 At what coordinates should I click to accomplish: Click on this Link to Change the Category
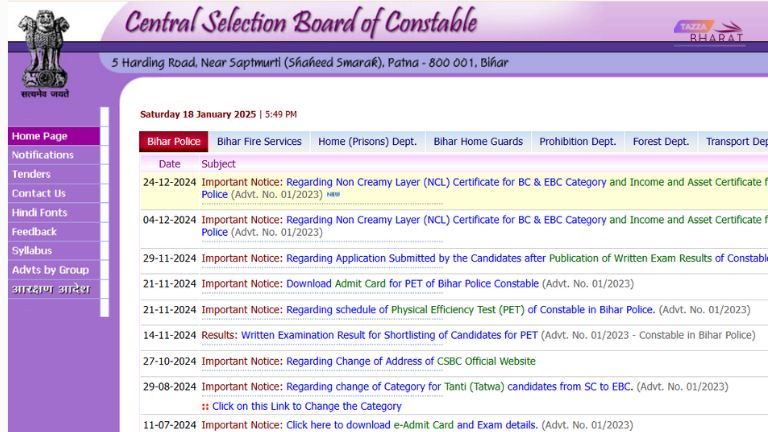pos(307,406)
